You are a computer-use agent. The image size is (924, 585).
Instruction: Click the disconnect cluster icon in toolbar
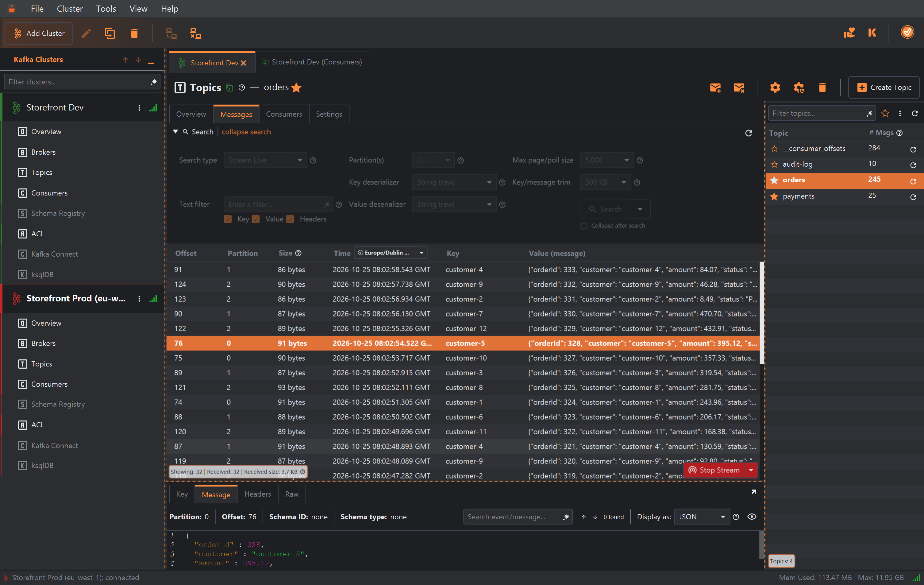pos(196,33)
